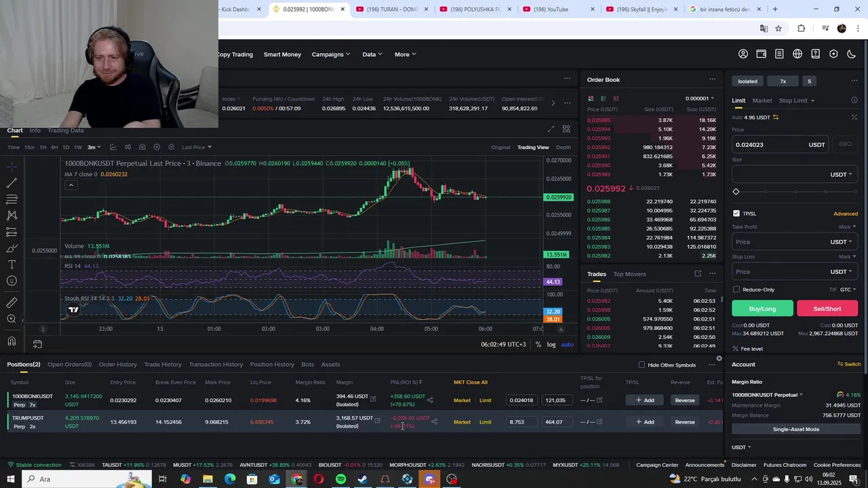
Task: Switch chart view to Original
Action: (500, 147)
